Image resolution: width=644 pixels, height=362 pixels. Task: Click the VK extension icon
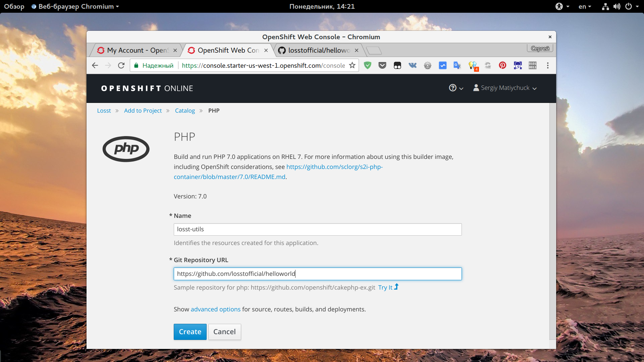tap(413, 65)
